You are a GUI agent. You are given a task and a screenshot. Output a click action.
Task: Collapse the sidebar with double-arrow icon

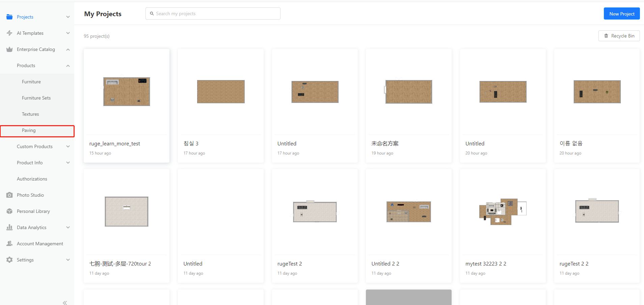coord(65,303)
